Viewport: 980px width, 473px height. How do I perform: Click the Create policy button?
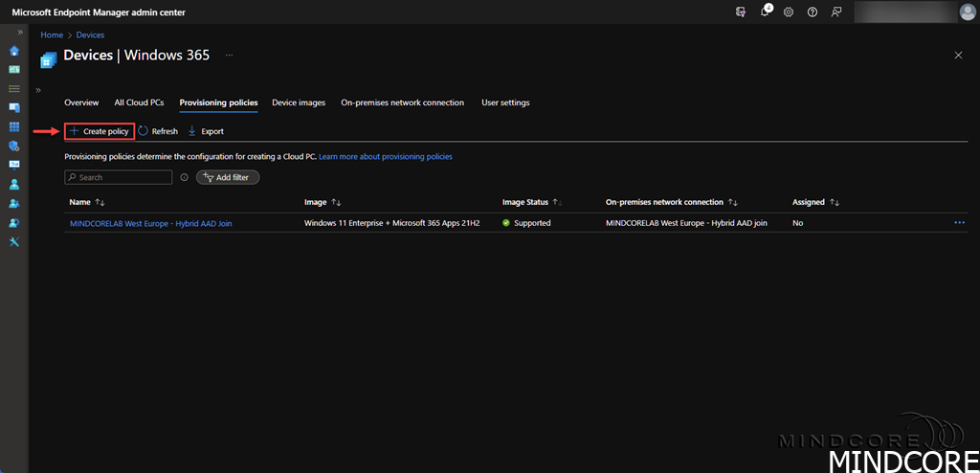tap(100, 131)
